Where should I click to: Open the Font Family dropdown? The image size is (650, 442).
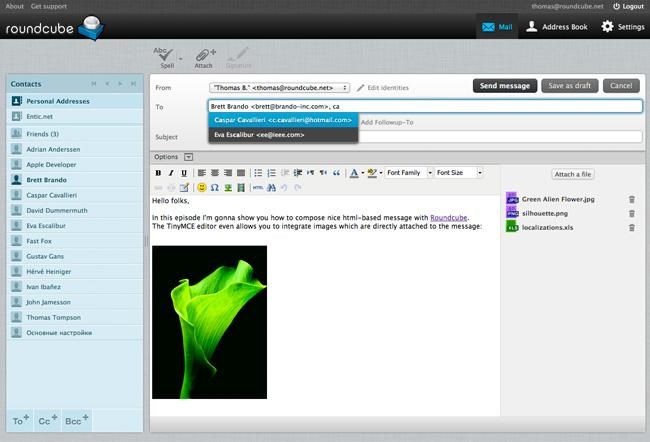(x=409, y=173)
